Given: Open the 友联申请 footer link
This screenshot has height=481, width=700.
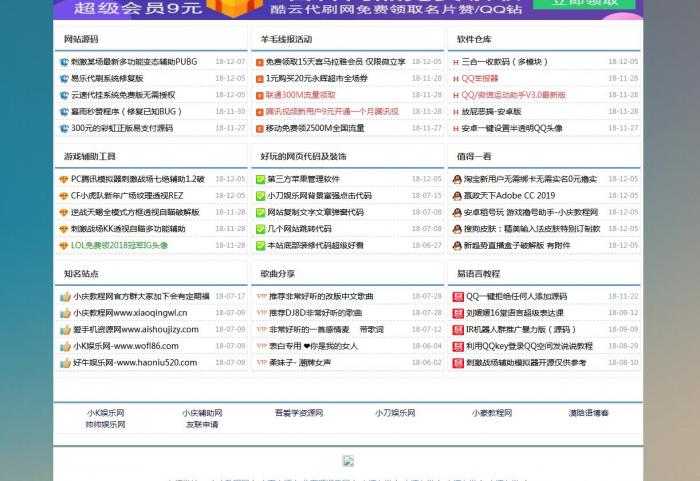Looking at the screenshot, I should click(x=201, y=425).
